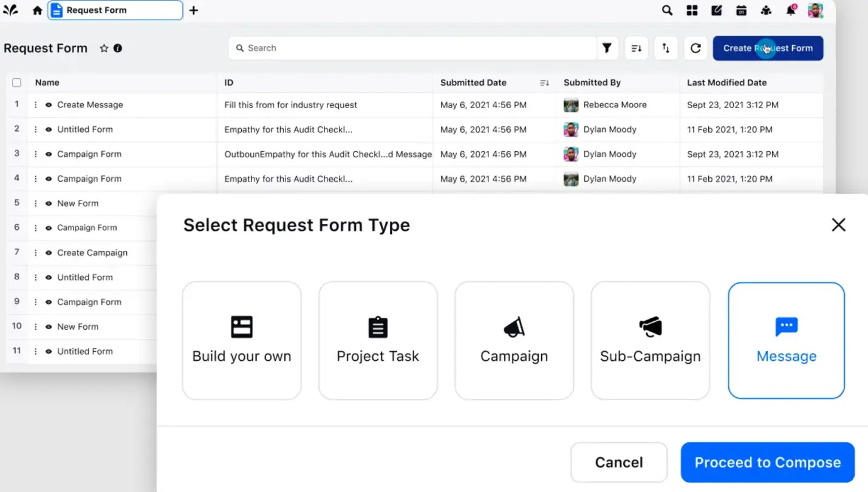Open row options for row 3 Campaign Form

tap(36, 154)
